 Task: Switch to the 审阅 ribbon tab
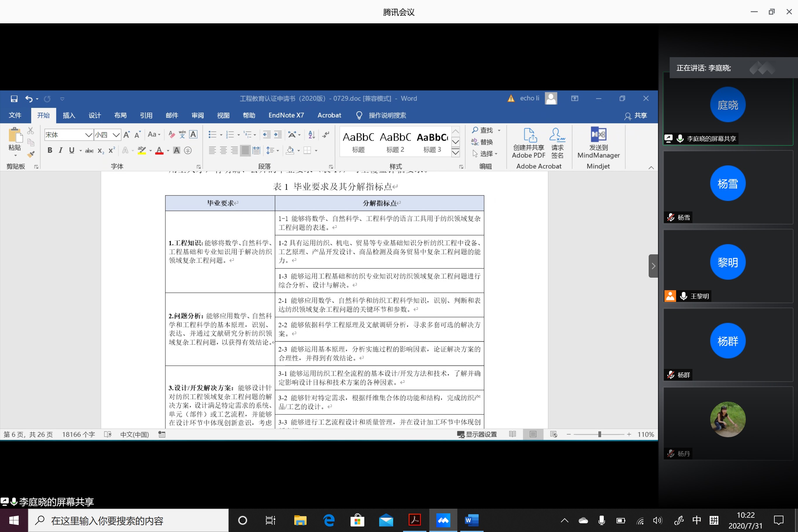pos(197,116)
